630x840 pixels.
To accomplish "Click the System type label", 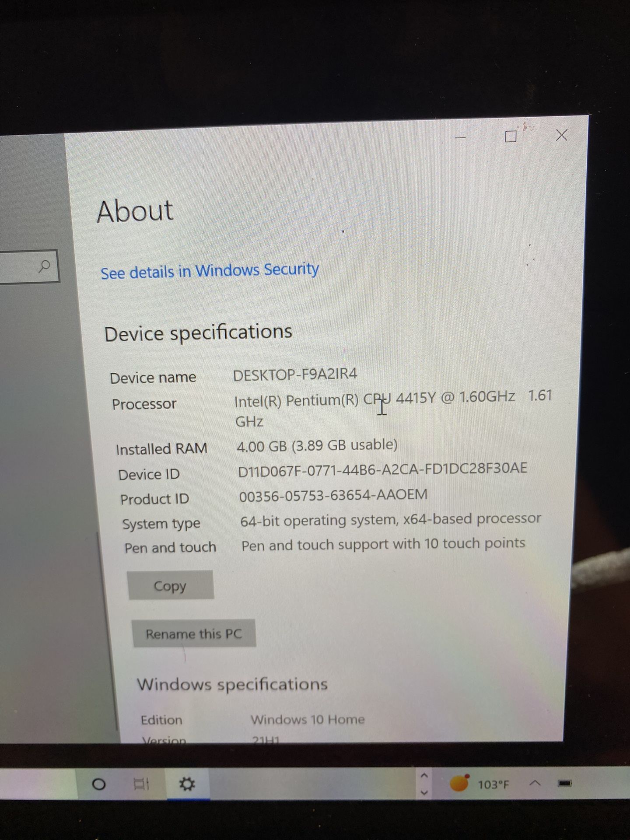I will point(161,524).
